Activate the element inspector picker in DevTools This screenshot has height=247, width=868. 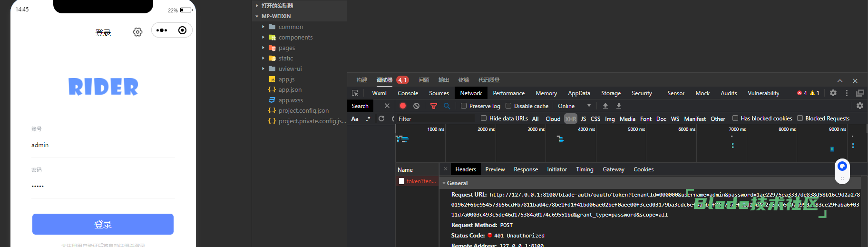click(x=355, y=93)
